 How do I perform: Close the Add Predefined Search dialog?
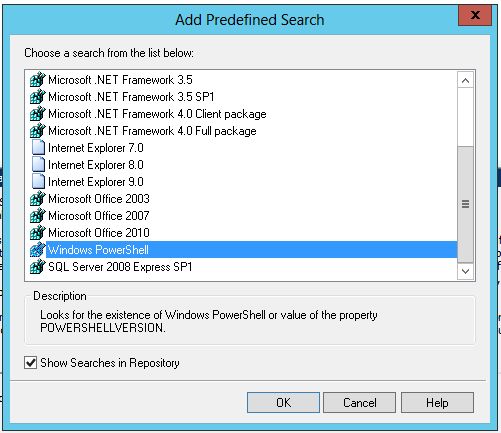pyautogui.click(x=475, y=15)
